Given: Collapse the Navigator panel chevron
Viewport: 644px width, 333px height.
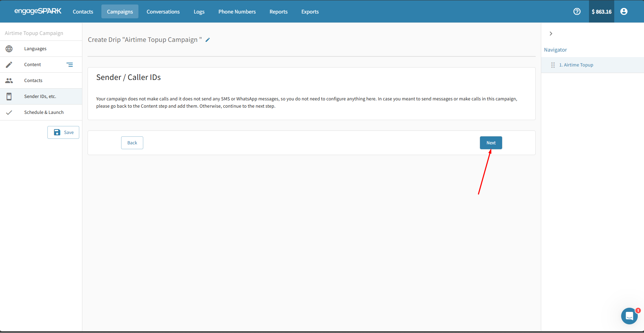Looking at the screenshot, I should [x=551, y=34].
